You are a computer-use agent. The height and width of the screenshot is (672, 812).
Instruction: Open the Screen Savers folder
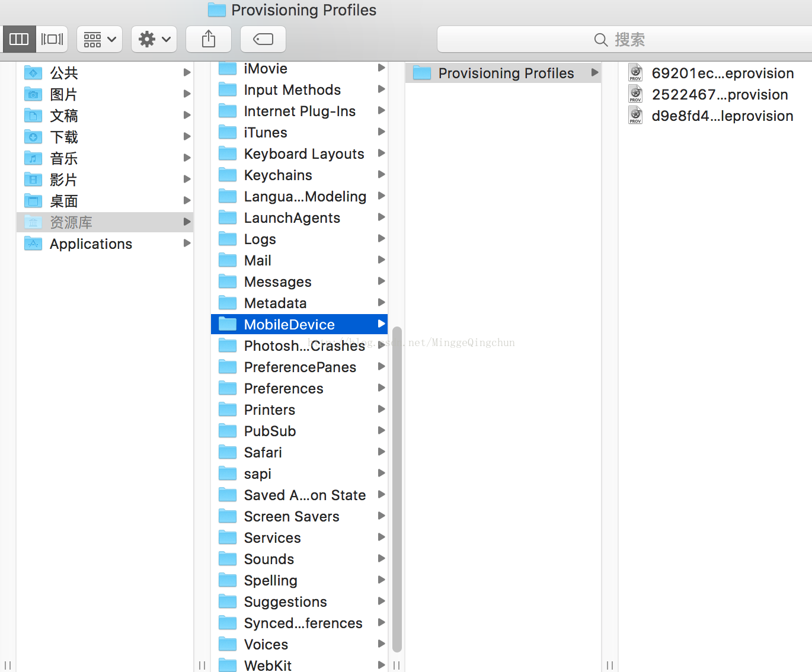click(291, 516)
